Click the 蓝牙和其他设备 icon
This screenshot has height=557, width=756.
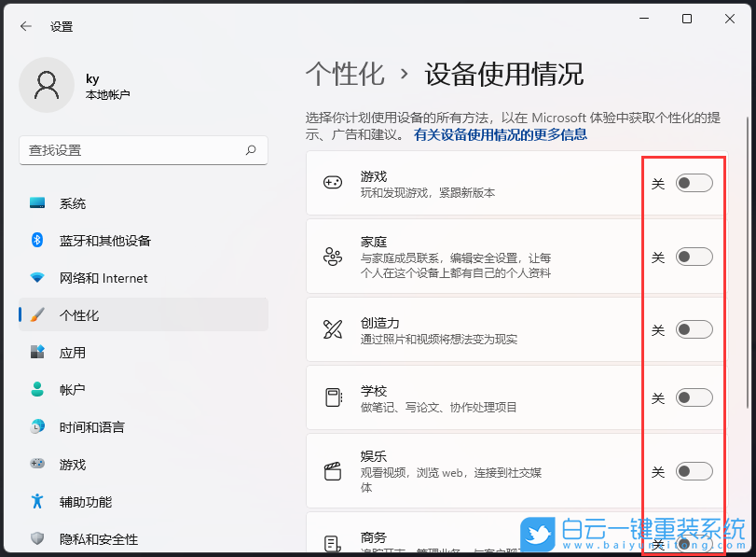click(x=37, y=240)
